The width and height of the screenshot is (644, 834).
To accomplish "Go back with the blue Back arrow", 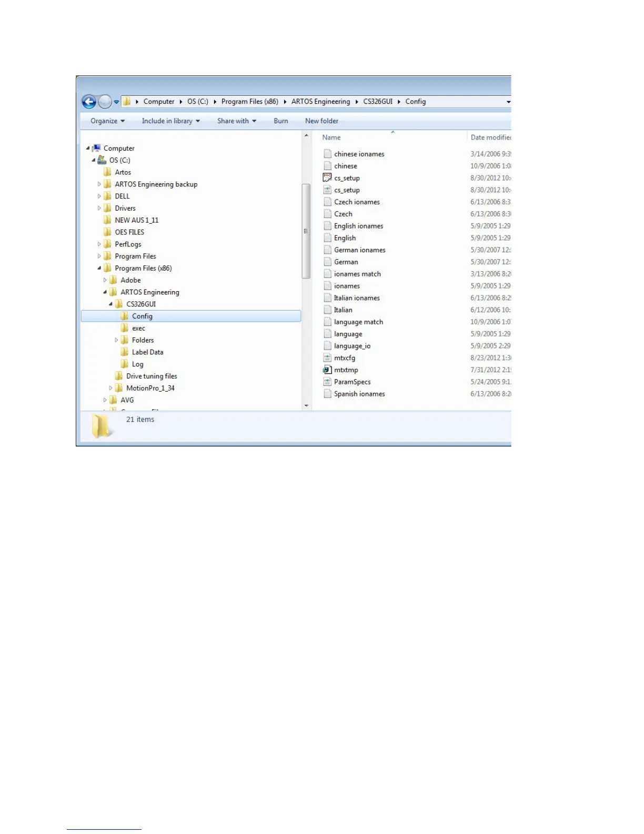I will (x=89, y=102).
